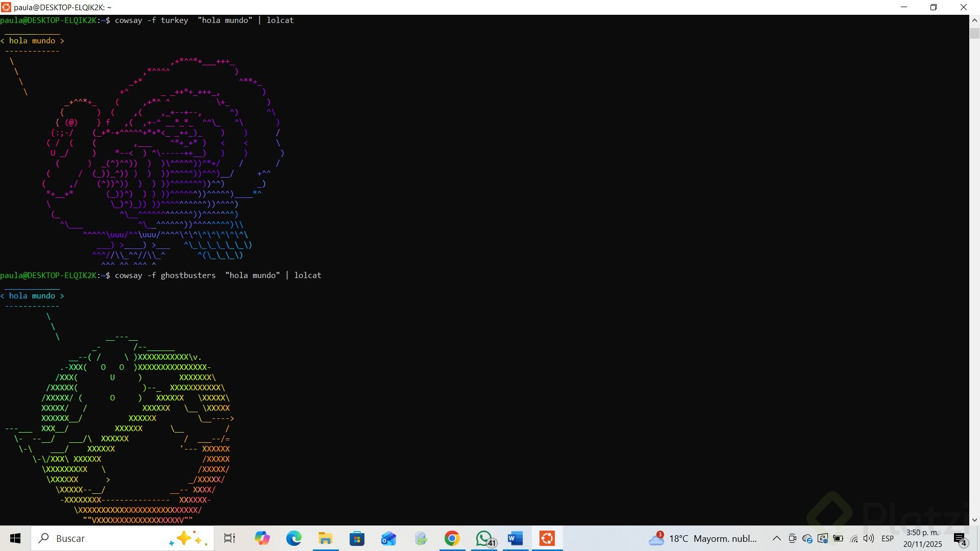Click terminal scrollbar down arrow
Viewport: 980px width, 551px height.
974,520
